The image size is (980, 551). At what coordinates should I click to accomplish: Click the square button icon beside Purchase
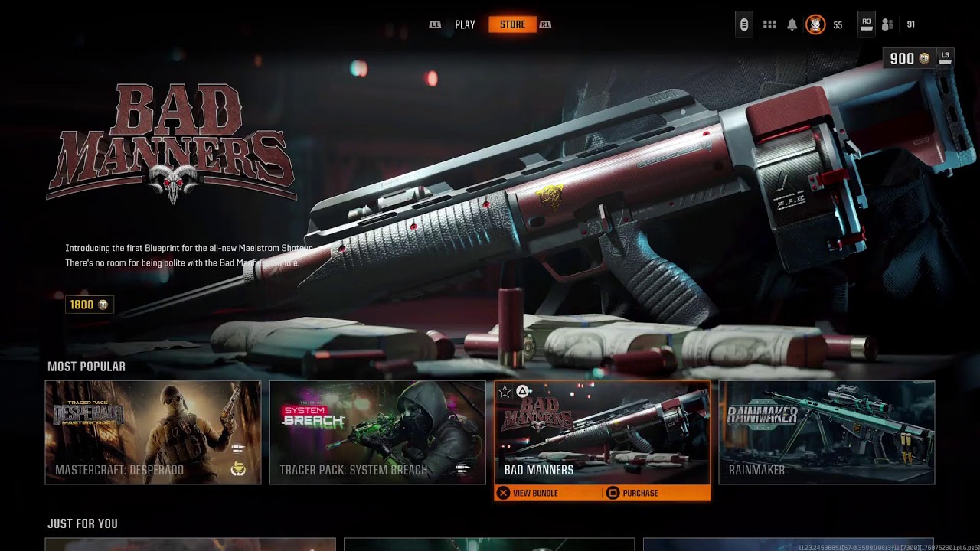[612, 493]
